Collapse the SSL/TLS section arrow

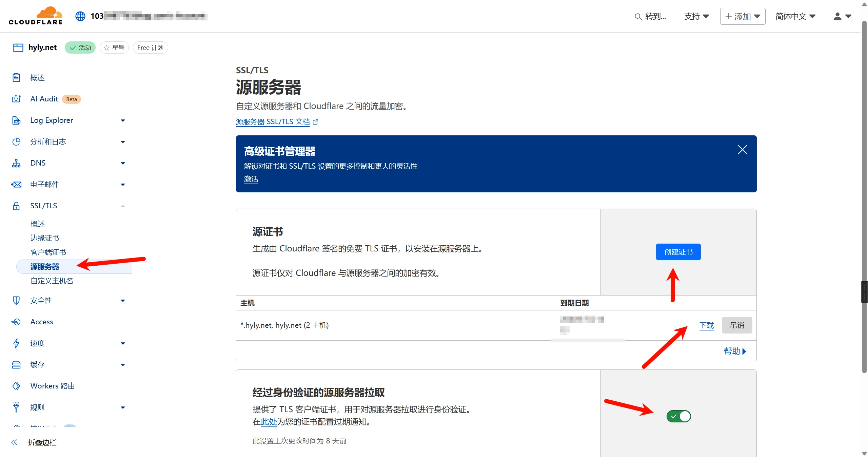tap(123, 206)
